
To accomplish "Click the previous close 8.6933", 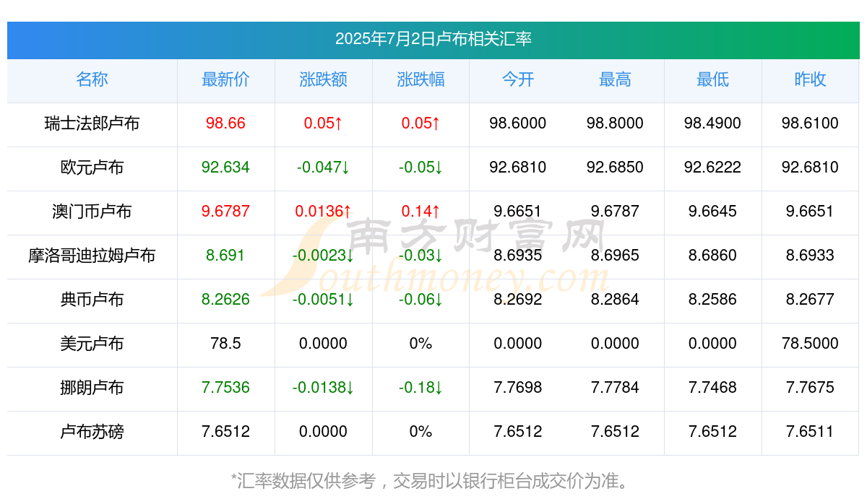I will [x=810, y=256].
